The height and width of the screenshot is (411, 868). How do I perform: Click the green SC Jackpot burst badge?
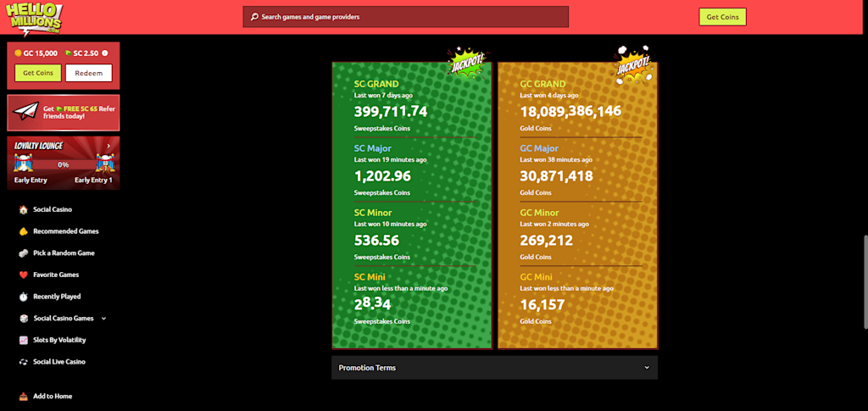[x=468, y=62]
